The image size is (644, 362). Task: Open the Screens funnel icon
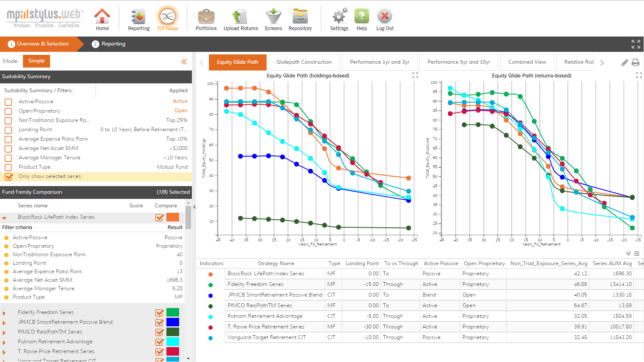(x=273, y=20)
